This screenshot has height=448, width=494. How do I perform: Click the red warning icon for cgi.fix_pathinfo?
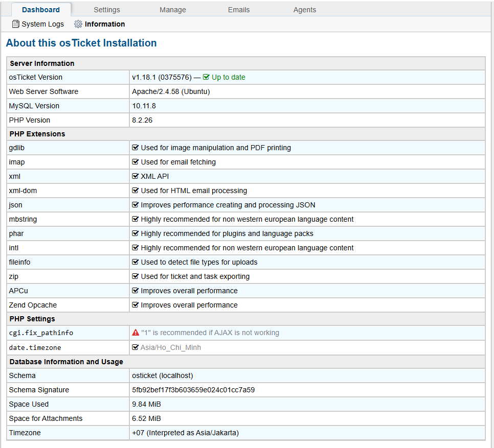pos(136,333)
